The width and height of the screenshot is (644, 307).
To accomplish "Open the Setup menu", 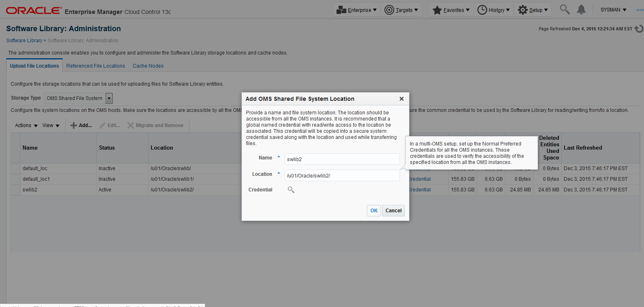I will point(533,10).
